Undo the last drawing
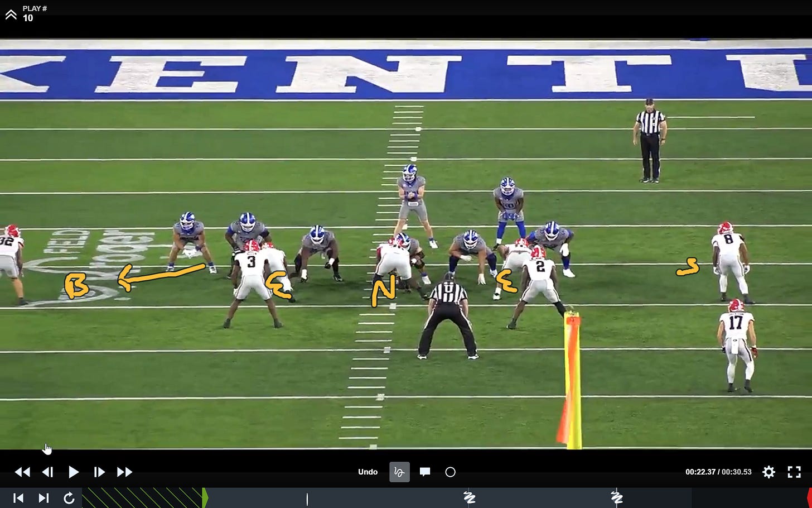The width and height of the screenshot is (812, 508). coord(368,472)
